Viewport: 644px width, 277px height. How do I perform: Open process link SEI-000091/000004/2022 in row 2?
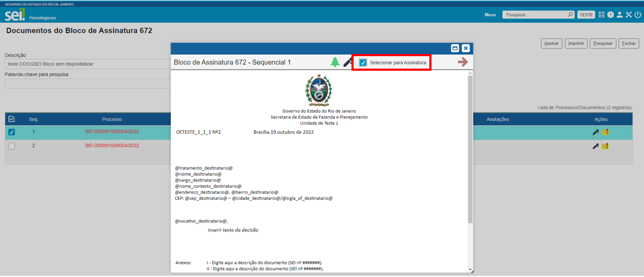(x=112, y=146)
